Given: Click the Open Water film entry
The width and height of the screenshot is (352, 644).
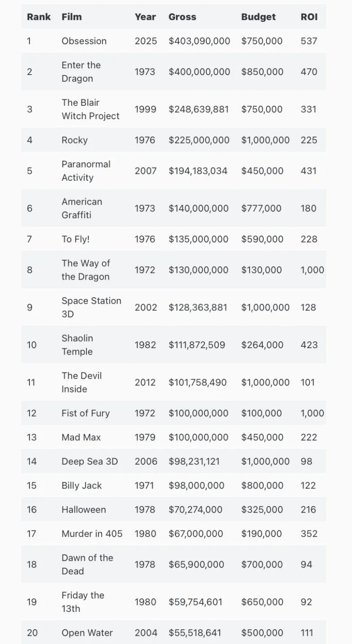Looking at the screenshot, I should tap(87, 633).
